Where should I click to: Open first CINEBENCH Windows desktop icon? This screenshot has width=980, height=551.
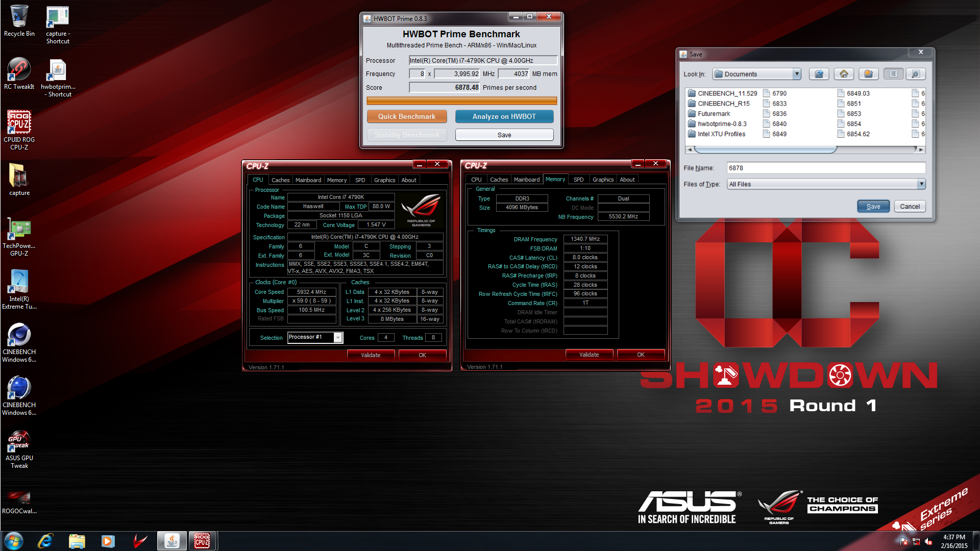click(19, 343)
